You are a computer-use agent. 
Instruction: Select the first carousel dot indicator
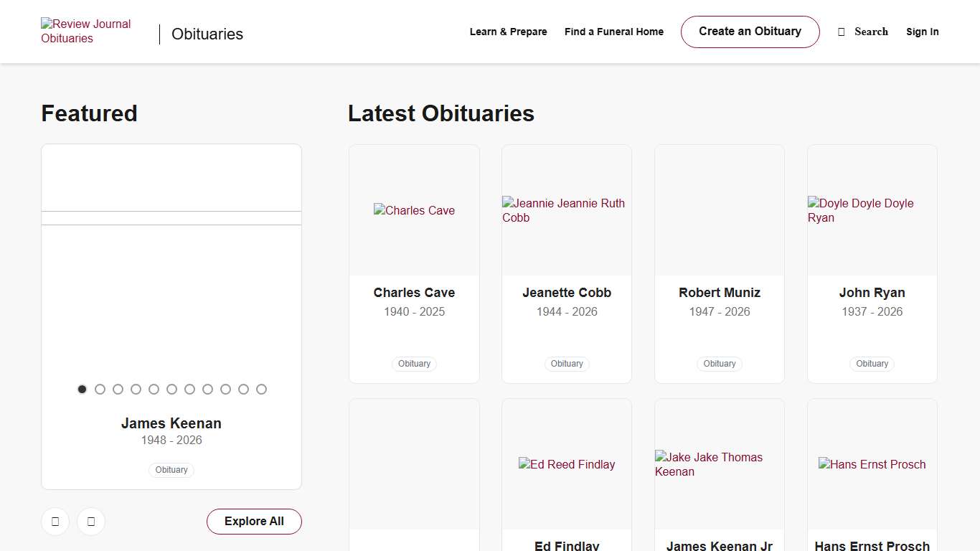pyautogui.click(x=82, y=389)
